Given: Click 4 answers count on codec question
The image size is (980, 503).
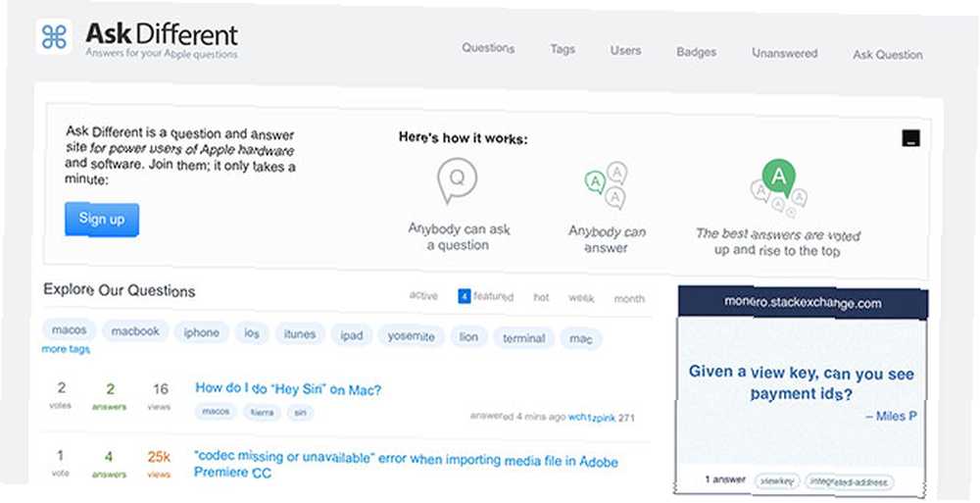Looking at the screenshot, I should [x=109, y=464].
